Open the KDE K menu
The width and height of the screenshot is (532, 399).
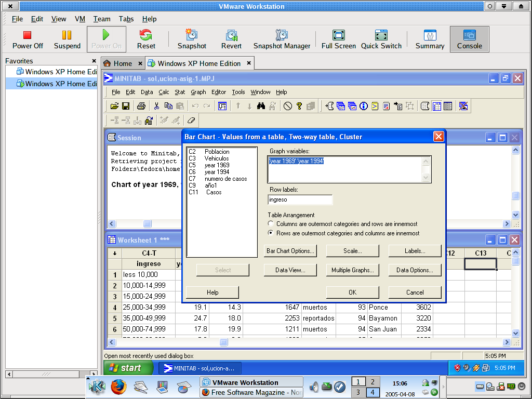coord(97,387)
